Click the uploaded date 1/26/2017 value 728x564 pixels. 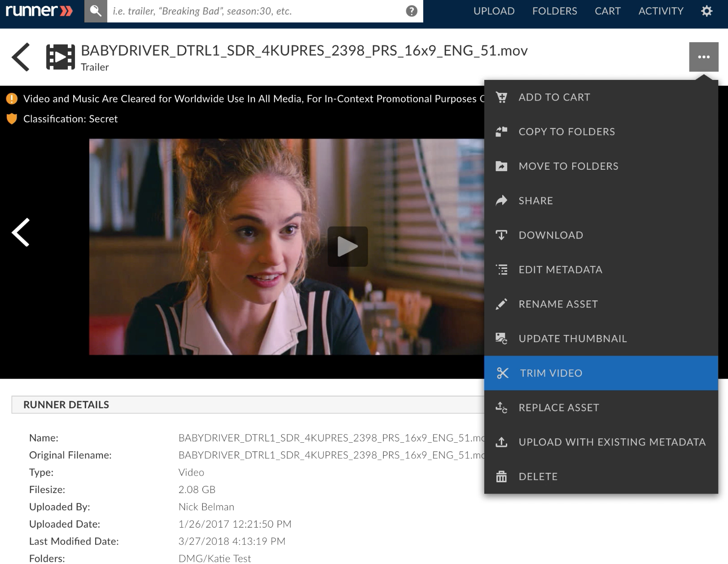pos(235,524)
